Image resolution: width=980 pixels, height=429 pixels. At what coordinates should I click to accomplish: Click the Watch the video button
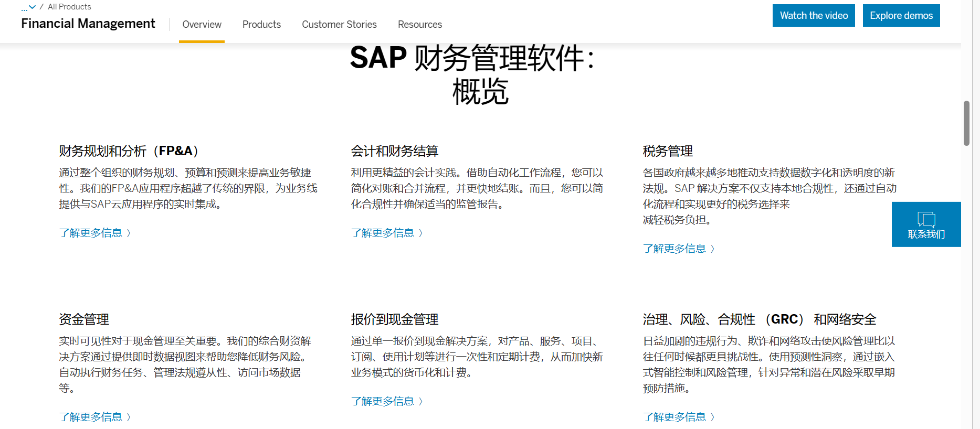pyautogui.click(x=814, y=15)
